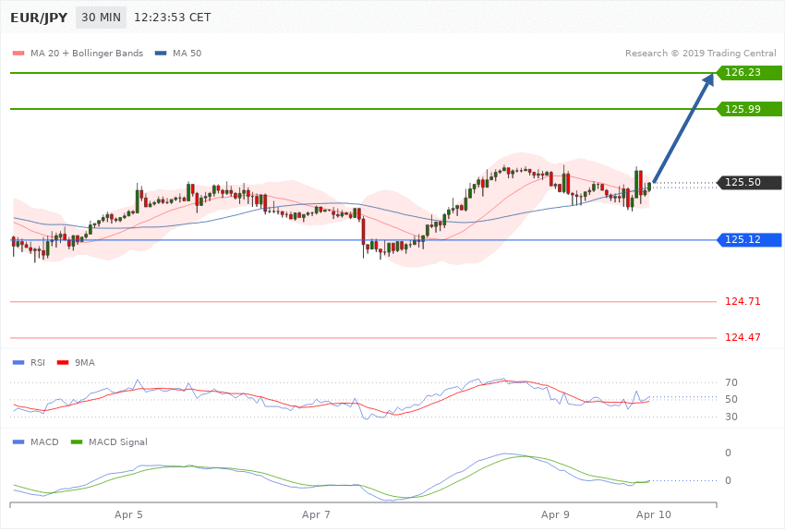
Task: Click the 125.50 current price tag
Action: (750, 182)
